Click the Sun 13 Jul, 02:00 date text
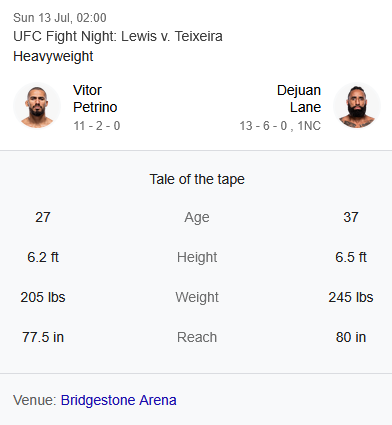The width and height of the screenshot is (392, 425). [x=60, y=18]
